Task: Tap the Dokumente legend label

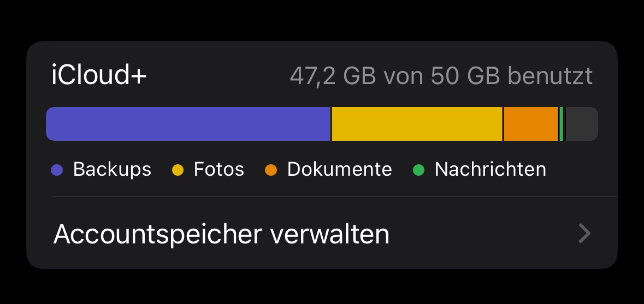Action: click(x=339, y=169)
